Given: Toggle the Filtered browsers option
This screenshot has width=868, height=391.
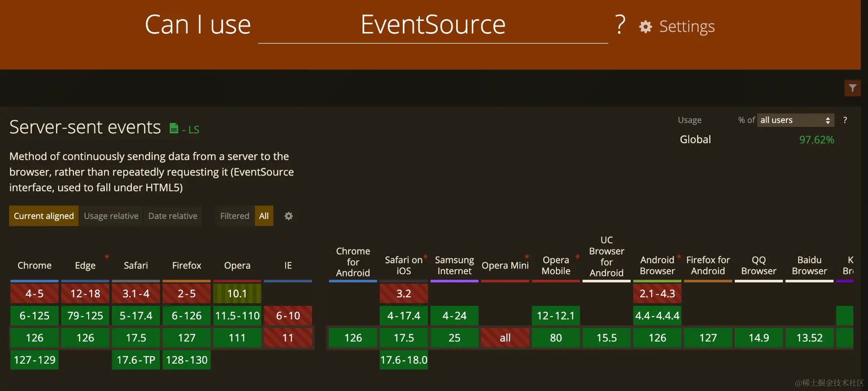Looking at the screenshot, I should tap(235, 216).
